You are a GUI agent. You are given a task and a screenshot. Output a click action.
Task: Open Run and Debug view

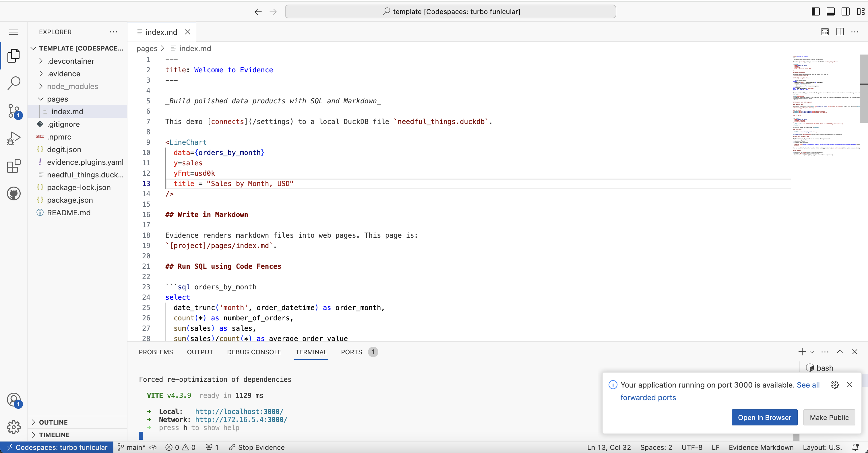14,139
